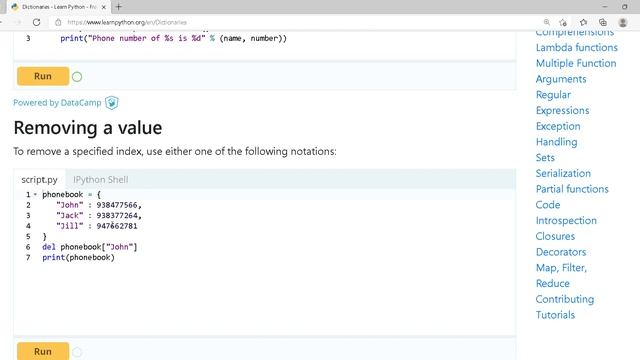Open the collections icon
The image size is (640, 360).
point(603,22)
